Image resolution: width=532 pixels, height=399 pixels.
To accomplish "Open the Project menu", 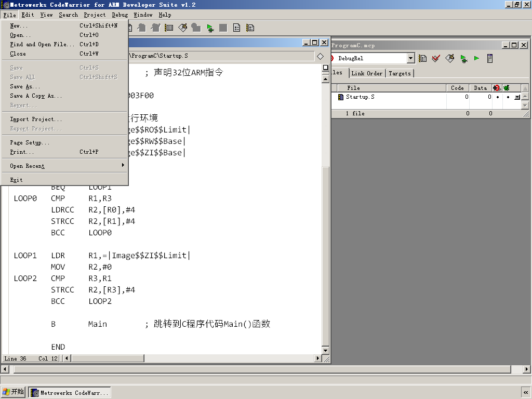I will (95, 15).
